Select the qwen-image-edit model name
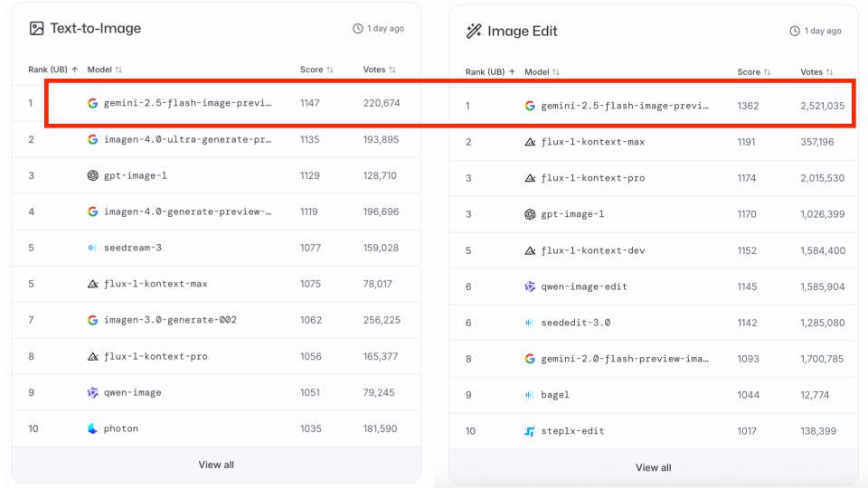The width and height of the screenshot is (868, 488). point(584,286)
